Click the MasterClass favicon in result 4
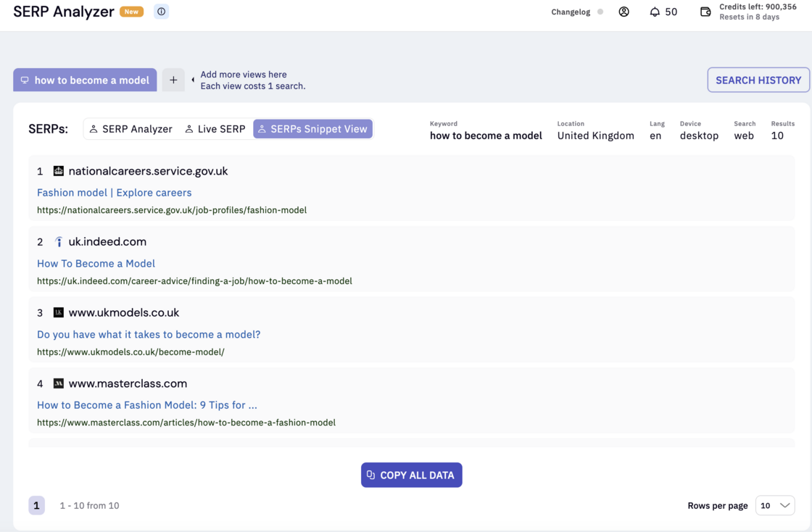 (x=59, y=383)
